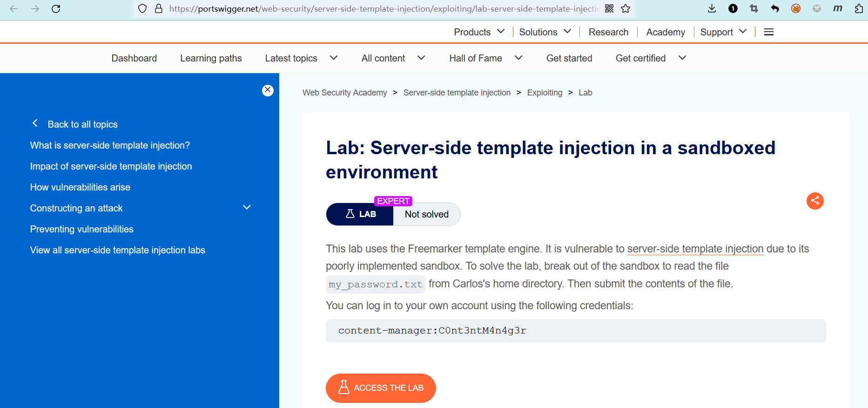Bookmark this page with the star icon
This screenshot has width=868, height=408.
tap(626, 9)
